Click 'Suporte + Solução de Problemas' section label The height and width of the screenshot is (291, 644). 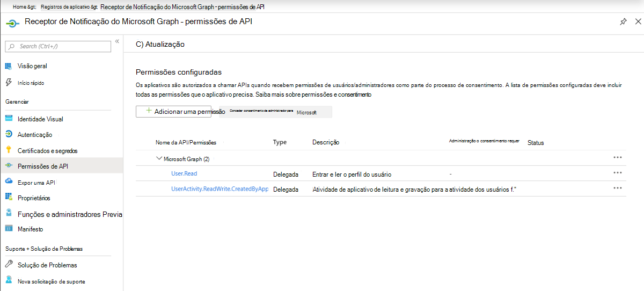(x=44, y=249)
